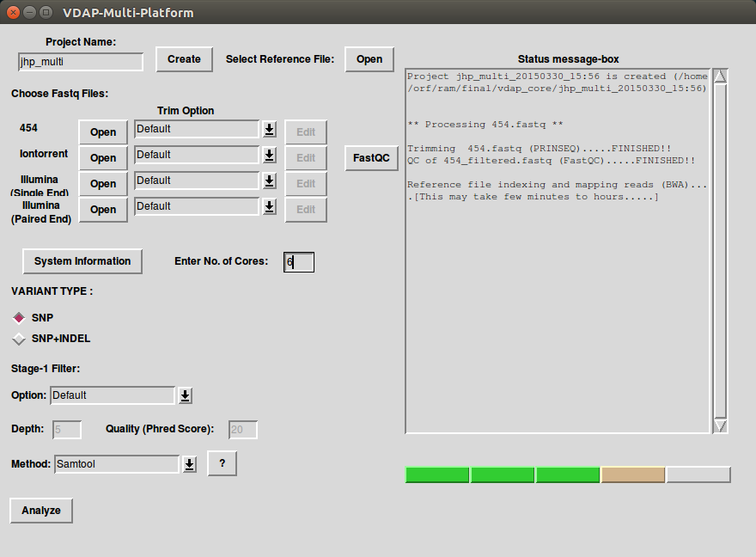Expand the Stage-1 Filter Option dropdown
Viewport: 756px width, 557px height.
coord(186,395)
